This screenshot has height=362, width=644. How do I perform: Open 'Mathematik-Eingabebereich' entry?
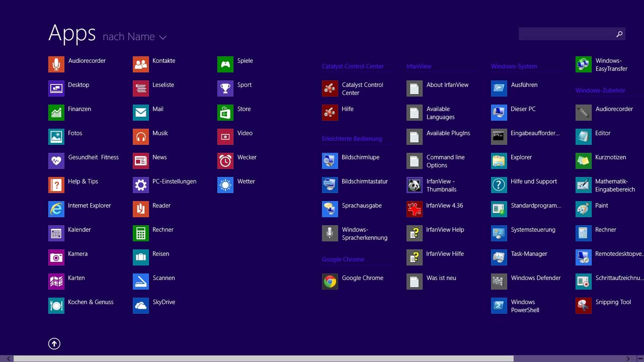(x=605, y=185)
